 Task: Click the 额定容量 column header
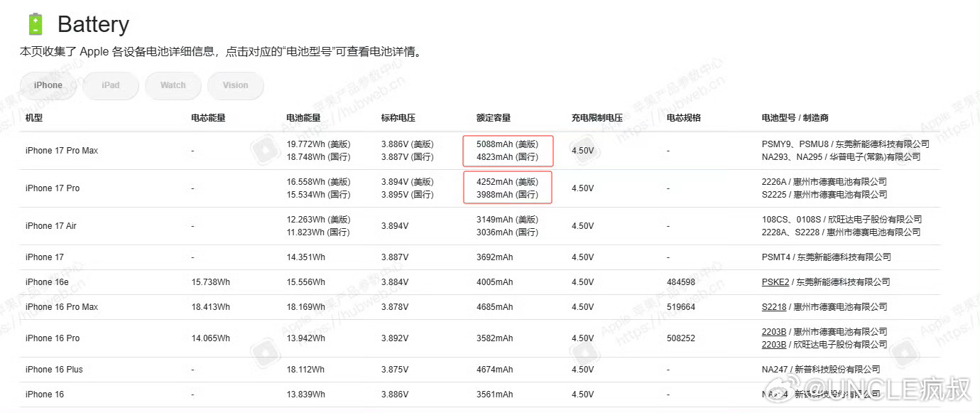(x=494, y=118)
